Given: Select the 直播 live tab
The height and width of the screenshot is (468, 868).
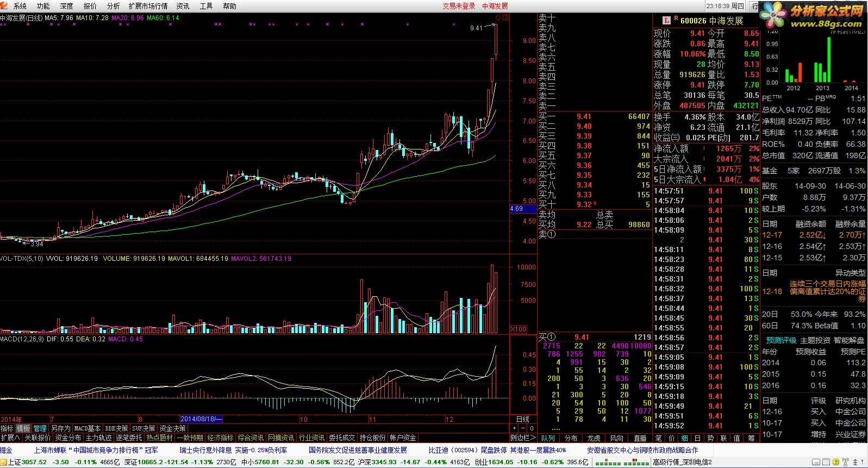Looking at the screenshot, I should pyautogui.click(x=640, y=438).
